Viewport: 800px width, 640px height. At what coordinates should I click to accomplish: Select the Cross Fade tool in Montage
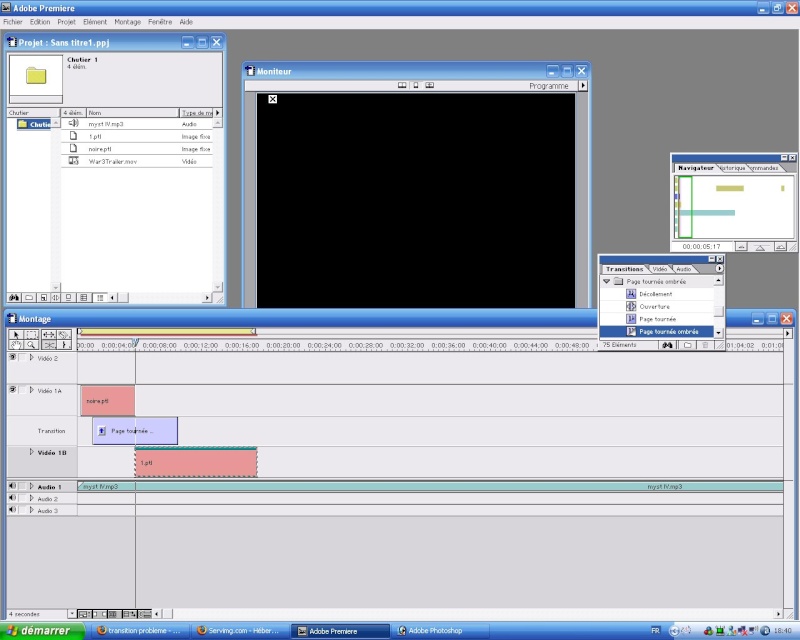(48, 345)
